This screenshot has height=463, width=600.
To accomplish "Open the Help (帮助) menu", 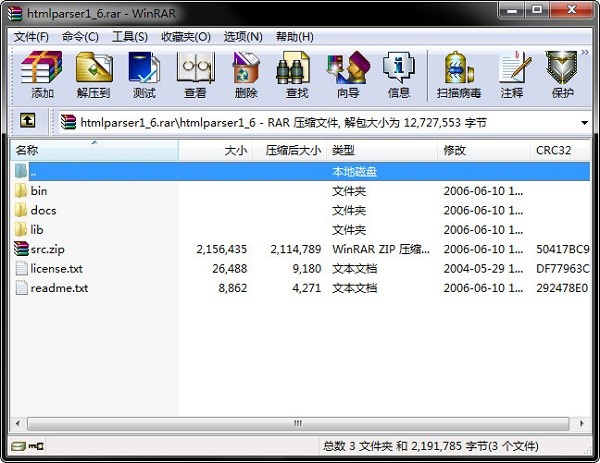I will (x=295, y=37).
